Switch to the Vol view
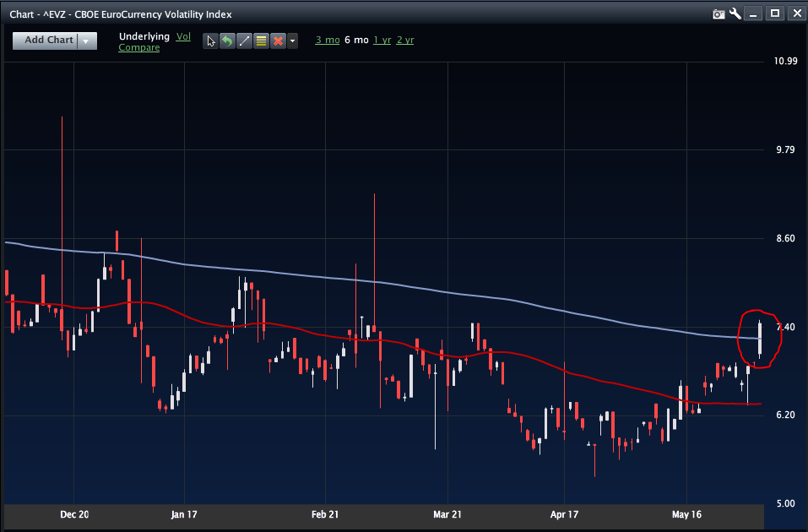The width and height of the screenshot is (808, 532). (184, 36)
